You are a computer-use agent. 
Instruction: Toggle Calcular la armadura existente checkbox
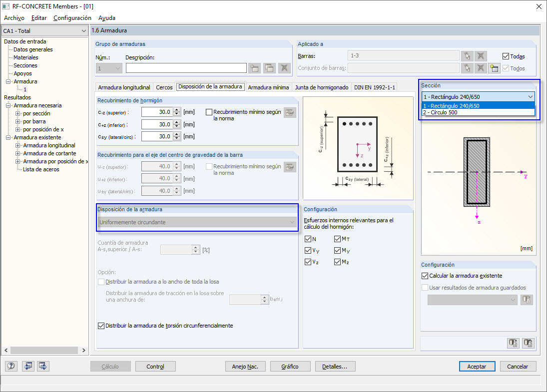tap(425, 276)
